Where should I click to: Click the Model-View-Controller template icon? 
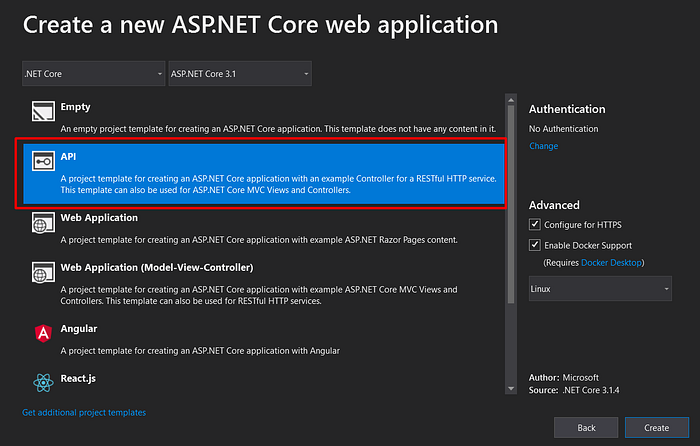[43, 272]
